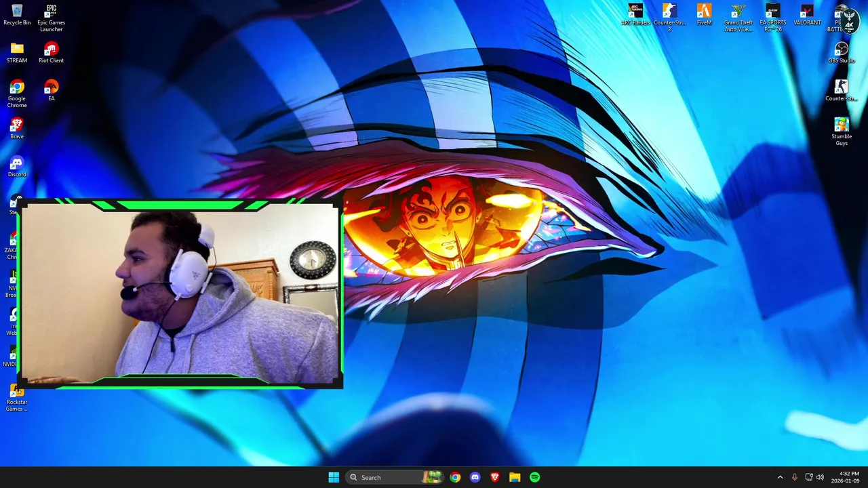
Task: Launch Discord from the desktop icon
Action: click(17, 167)
